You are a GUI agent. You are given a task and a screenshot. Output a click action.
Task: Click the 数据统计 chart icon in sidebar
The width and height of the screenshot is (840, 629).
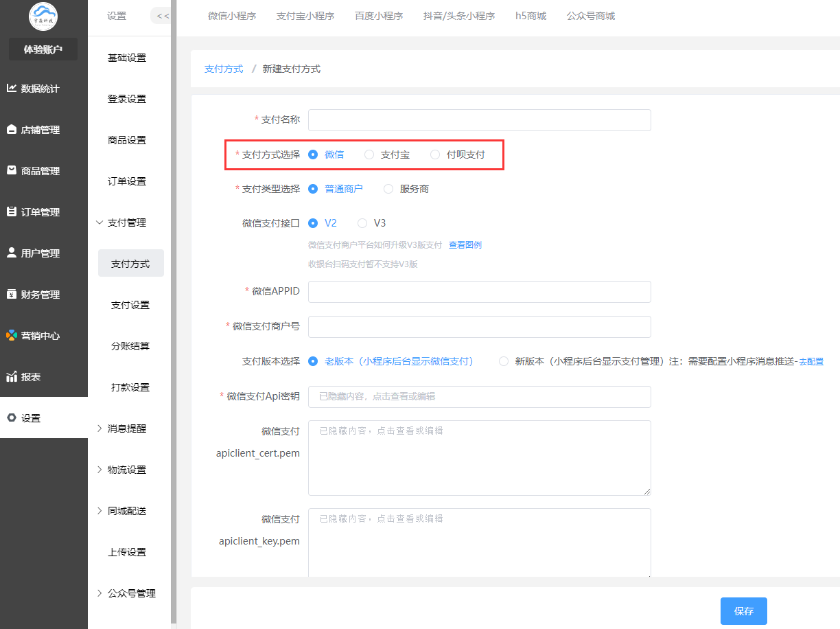point(12,89)
